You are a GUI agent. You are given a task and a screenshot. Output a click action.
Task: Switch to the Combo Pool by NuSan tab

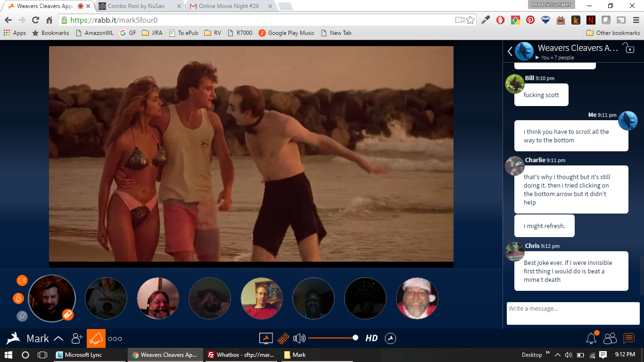tap(137, 6)
